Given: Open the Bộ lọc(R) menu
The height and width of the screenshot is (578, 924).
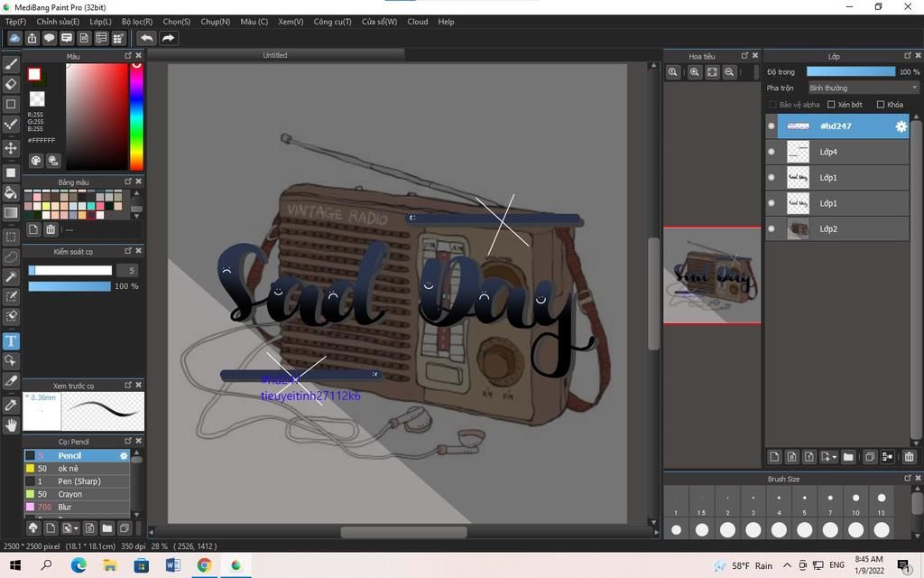Looking at the screenshot, I should (137, 22).
